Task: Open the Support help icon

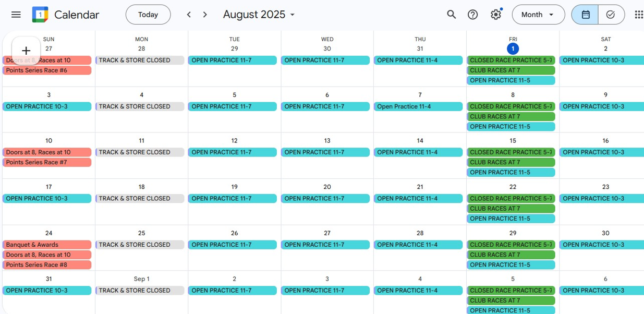Action: 473,15
